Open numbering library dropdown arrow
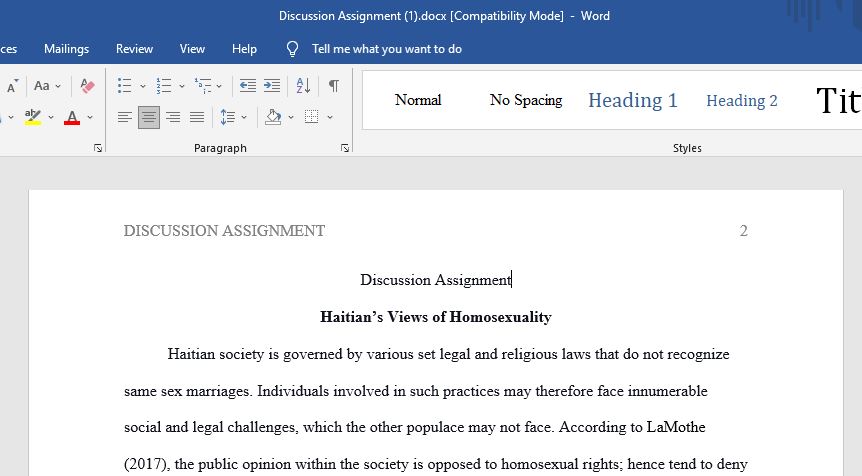Screen dimensions: 862x476 click(x=181, y=86)
